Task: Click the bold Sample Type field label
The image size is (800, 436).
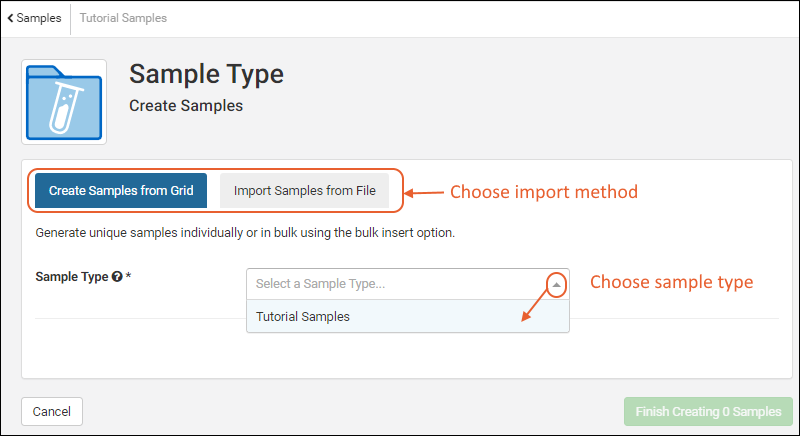Action: tap(71, 277)
